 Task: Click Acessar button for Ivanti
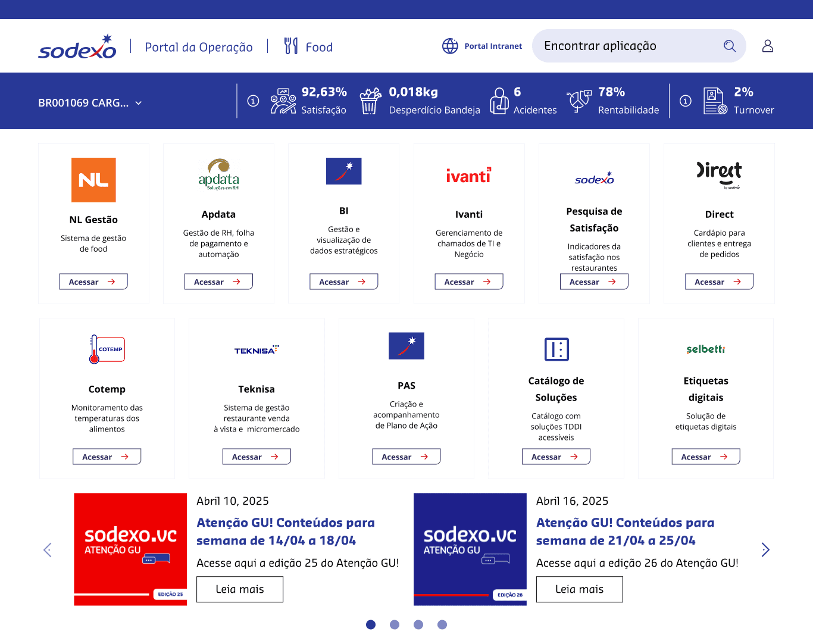tap(469, 282)
